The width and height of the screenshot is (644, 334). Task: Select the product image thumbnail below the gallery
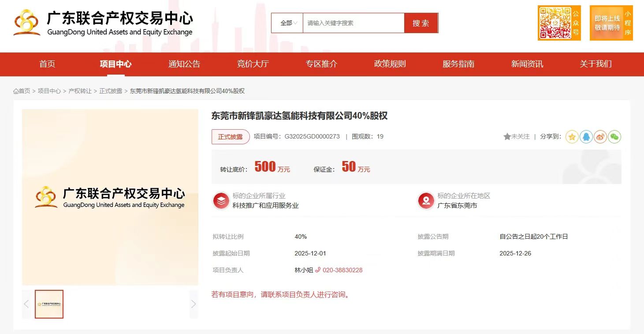[49, 304]
